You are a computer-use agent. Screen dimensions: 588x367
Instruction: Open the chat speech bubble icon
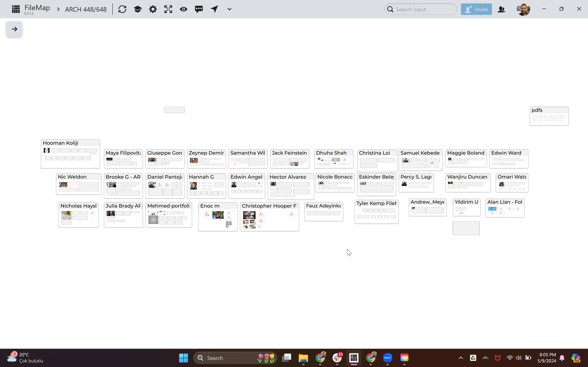199,9
